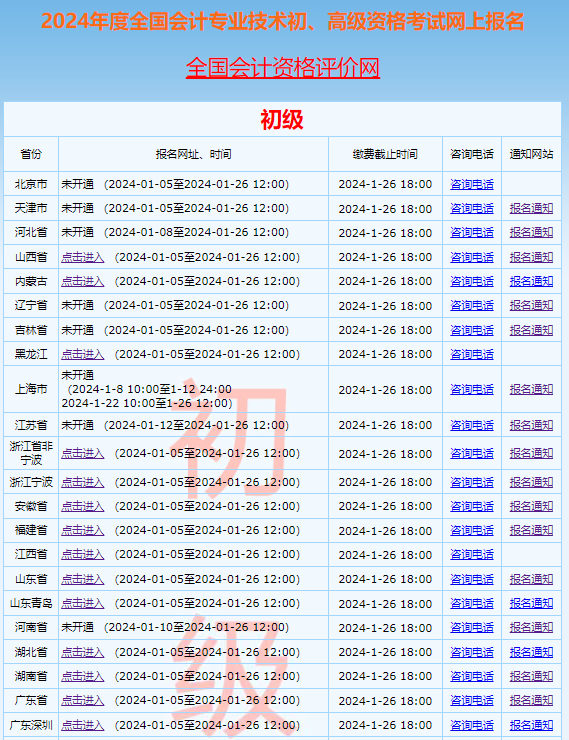Screen dimensions: 569x740
Task: Open 咨询电话 for 上海市
Action: [472, 390]
